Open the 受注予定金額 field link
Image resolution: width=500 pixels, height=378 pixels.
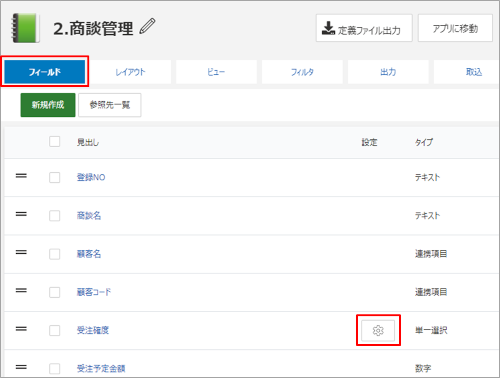(101, 368)
